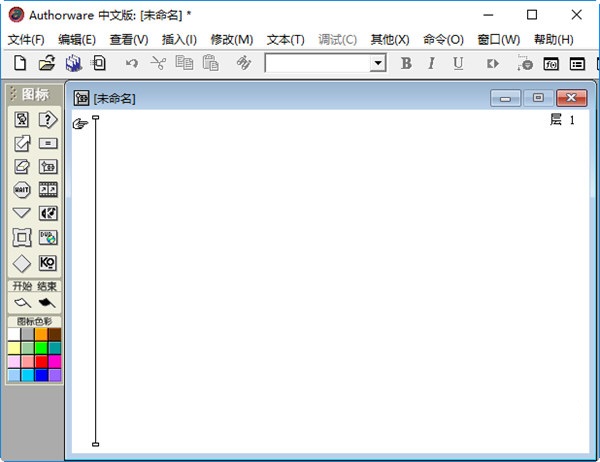Viewport: 600px width, 462px height.
Task: Select the Calculation icon with equals sign
Action: 48,143
